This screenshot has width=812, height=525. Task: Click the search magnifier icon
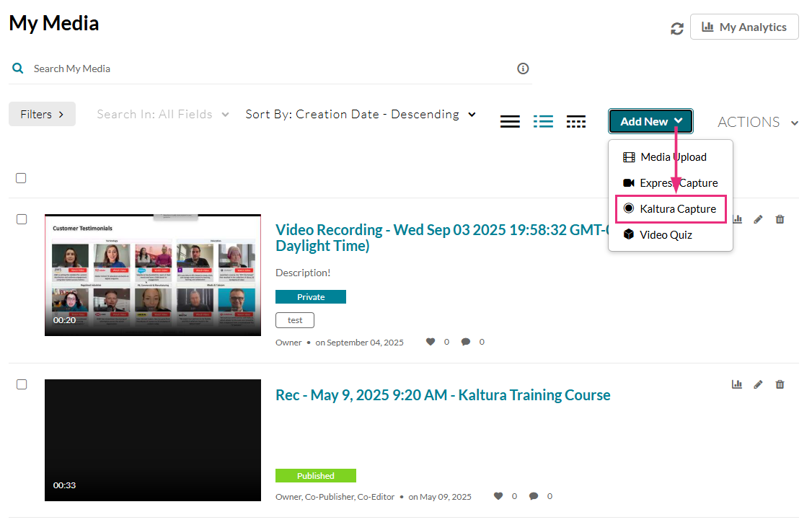tap(17, 69)
